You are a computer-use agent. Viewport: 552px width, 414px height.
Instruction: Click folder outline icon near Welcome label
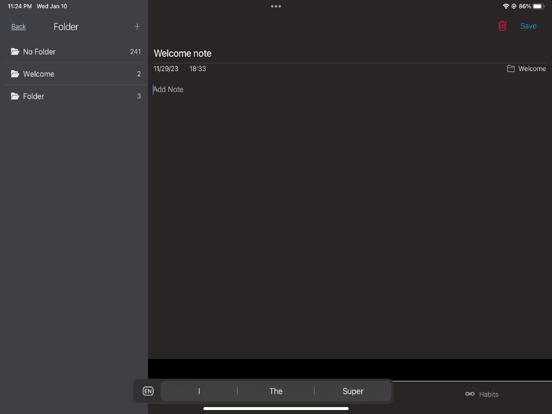click(510, 69)
